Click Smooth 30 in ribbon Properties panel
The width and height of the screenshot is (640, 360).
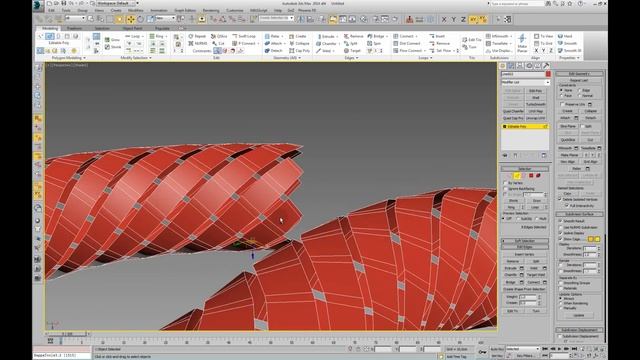click(x=569, y=51)
